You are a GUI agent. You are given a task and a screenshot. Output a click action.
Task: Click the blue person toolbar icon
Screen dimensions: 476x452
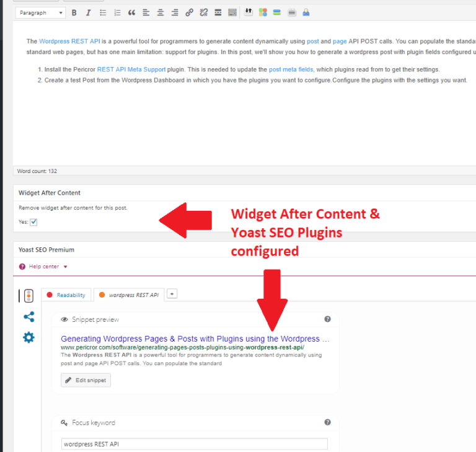[x=306, y=12]
